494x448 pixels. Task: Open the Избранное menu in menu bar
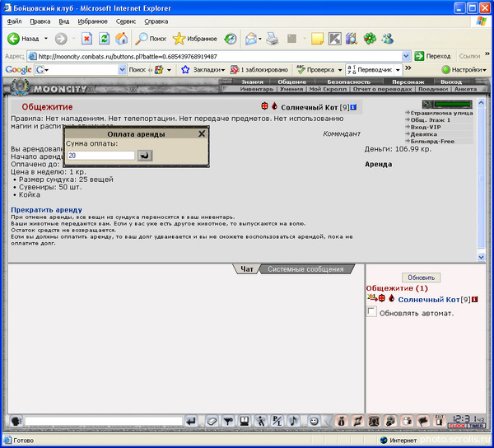92,21
